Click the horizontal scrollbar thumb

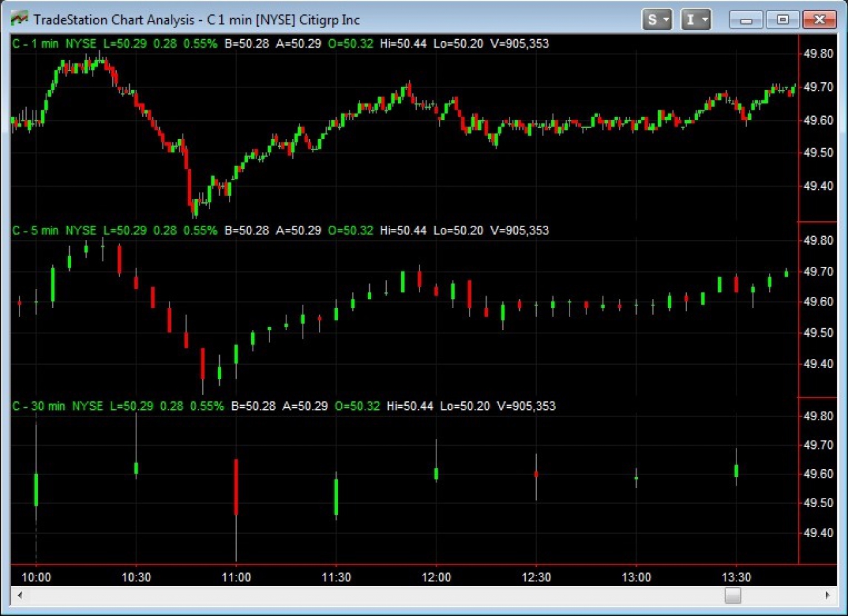click(732, 595)
